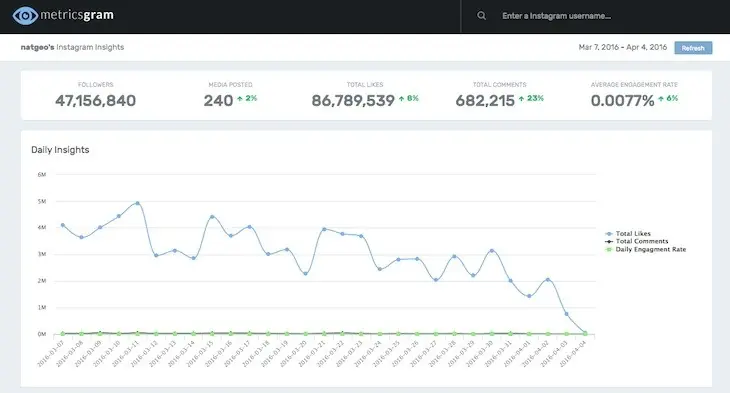Click the likes data point on 2016-03-21

coord(324,229)
